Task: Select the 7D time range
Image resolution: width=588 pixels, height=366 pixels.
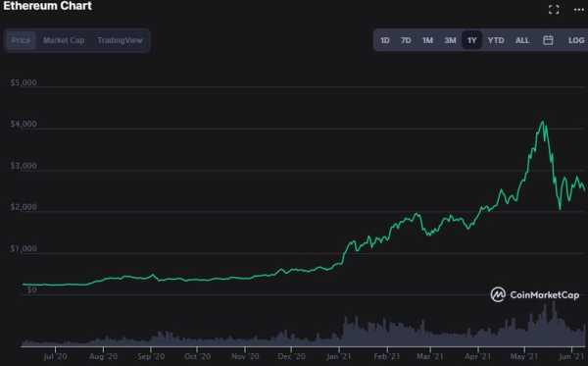Action: [x=406, y=40]
